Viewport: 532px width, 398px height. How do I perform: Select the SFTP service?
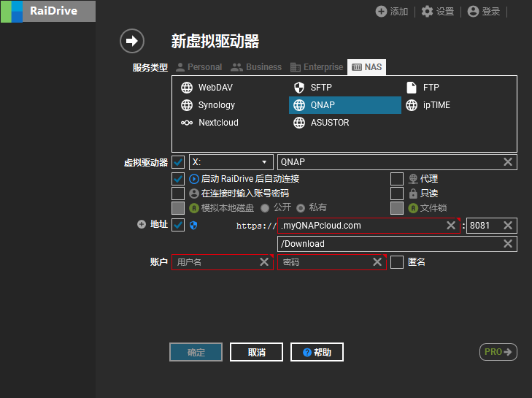(x=345, y=88)
